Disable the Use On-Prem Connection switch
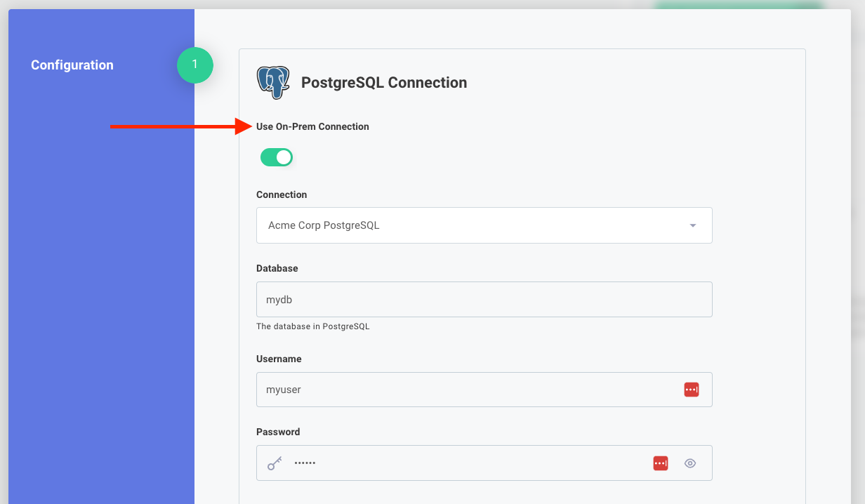Viewport: 865px width, 504px height. 277,157
